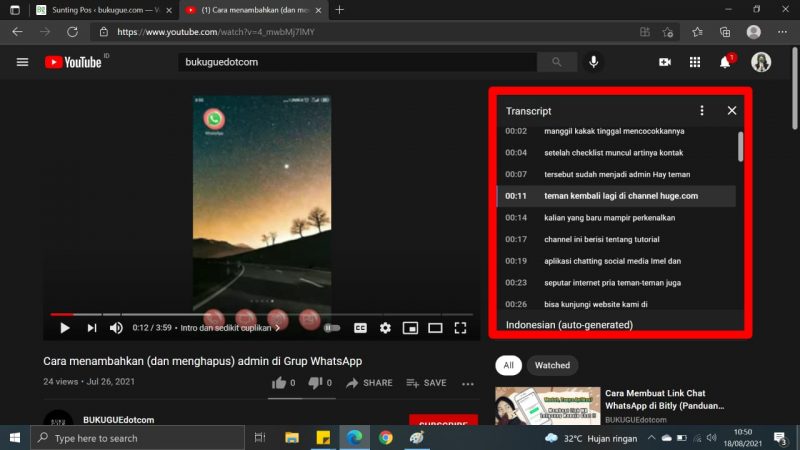Screen dimensions: 800x450
Task: Subscribe to BUKUGUEdotcom channel
Action: [x=443, y=420]
